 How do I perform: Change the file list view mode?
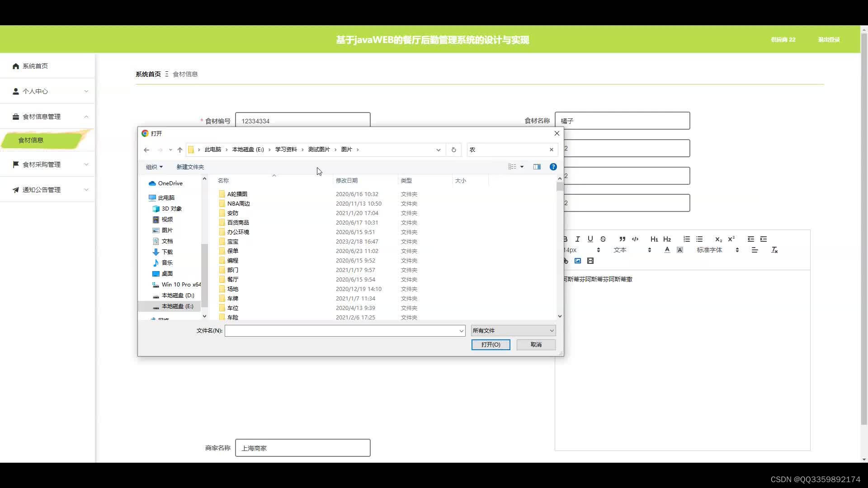click(512, 167)
